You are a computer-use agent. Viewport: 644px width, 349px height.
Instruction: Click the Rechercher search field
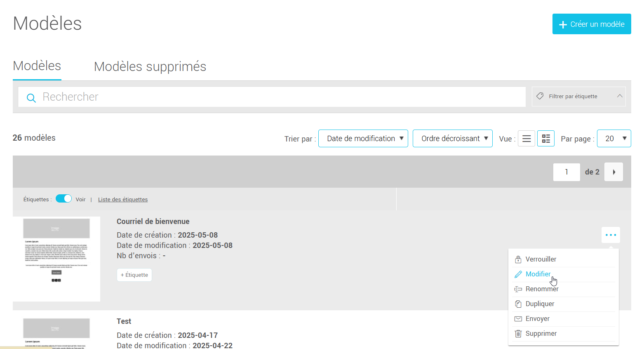coord(272,97)
